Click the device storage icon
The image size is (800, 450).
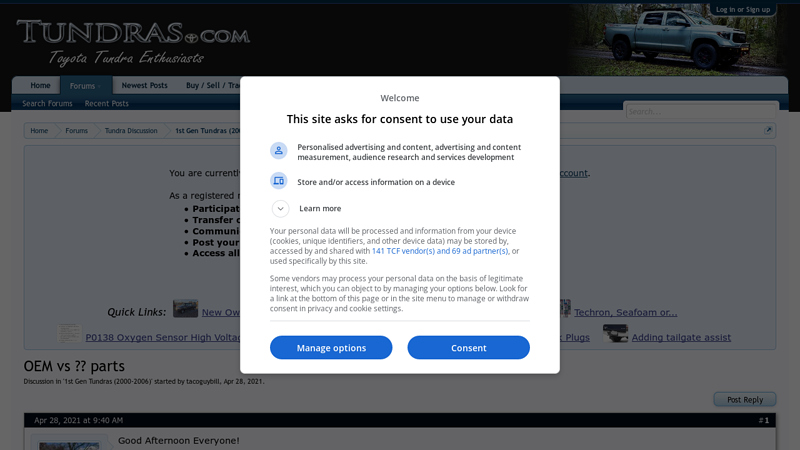279,181
